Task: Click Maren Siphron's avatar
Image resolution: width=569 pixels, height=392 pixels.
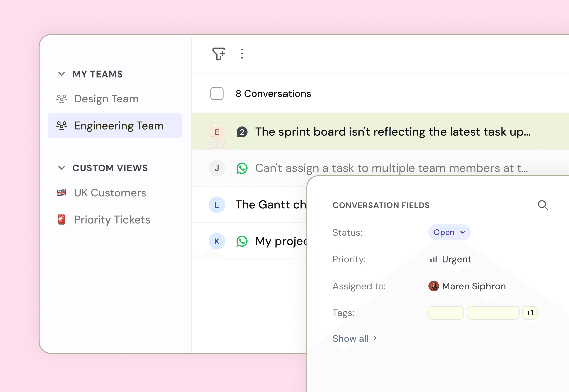Action: click(x=435, y=286)
